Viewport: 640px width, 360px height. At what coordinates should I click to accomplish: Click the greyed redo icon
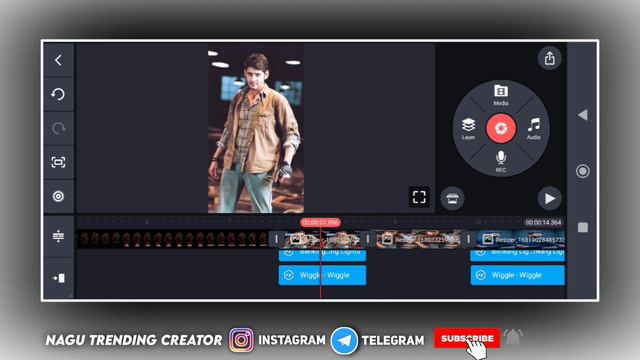tap(58, 128)
